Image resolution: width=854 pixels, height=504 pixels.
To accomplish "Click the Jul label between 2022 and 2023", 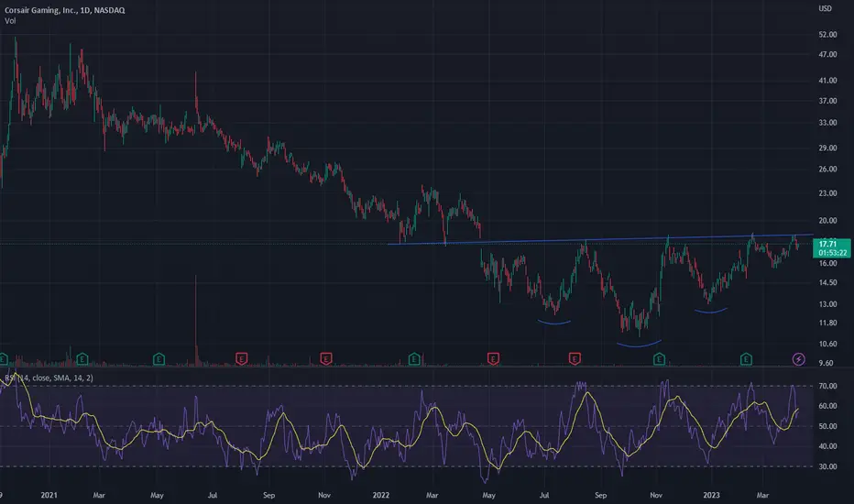I will pyautogui.click(x=544, y=495).
